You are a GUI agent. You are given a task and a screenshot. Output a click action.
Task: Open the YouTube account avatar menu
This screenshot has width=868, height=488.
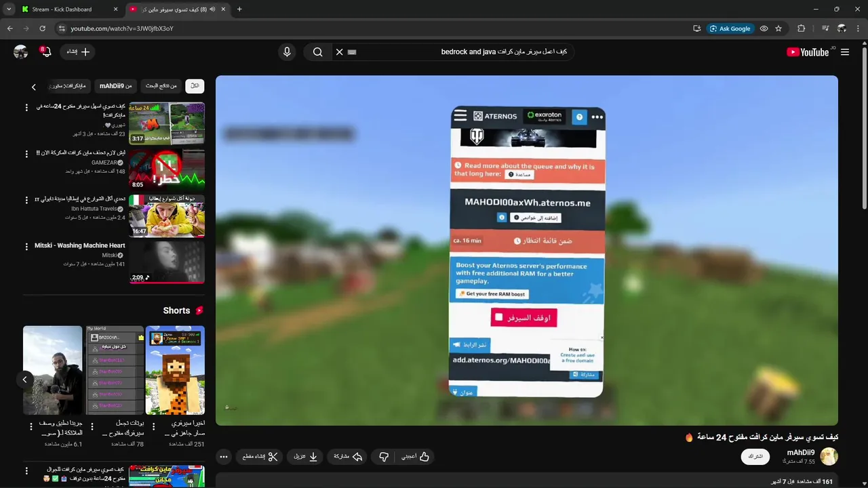pos(20,52)
